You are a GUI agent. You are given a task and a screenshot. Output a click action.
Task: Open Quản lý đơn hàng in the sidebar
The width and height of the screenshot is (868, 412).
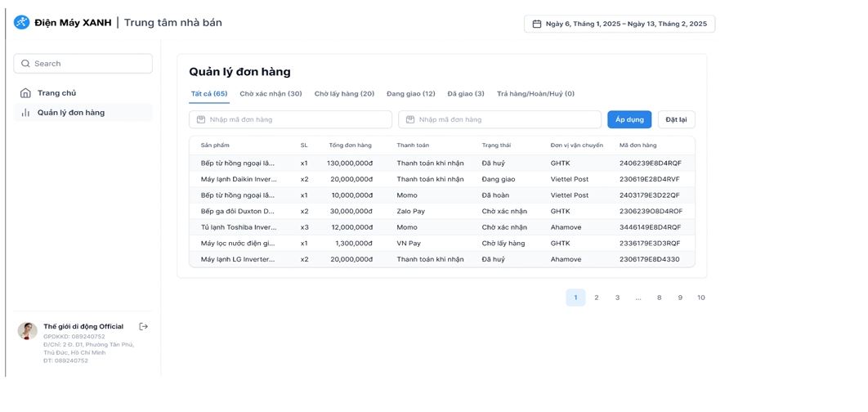pyautogui.click(x=71, y=113)
